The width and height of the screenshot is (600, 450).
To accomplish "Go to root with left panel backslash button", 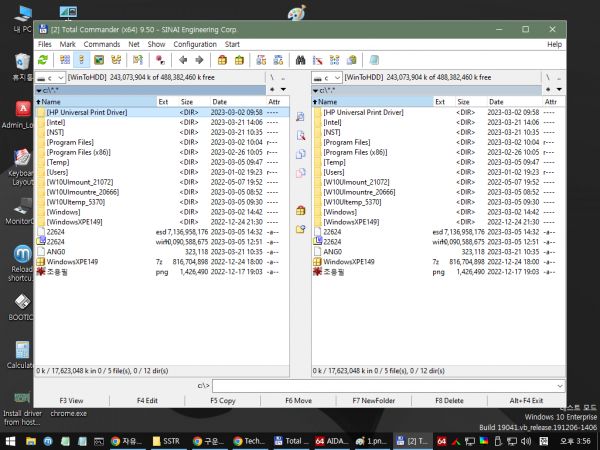I will (x=272, y=78).
